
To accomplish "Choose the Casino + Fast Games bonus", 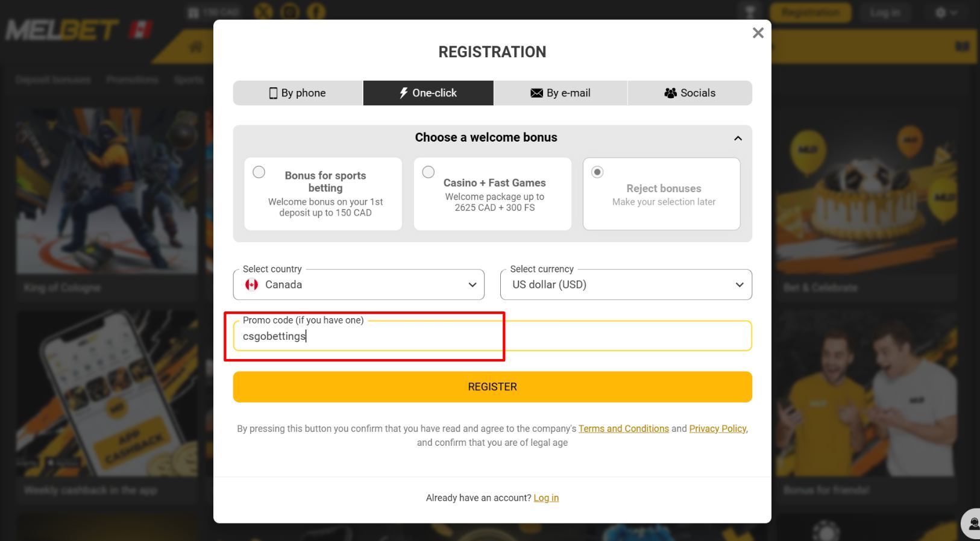I will click(429, 172).
